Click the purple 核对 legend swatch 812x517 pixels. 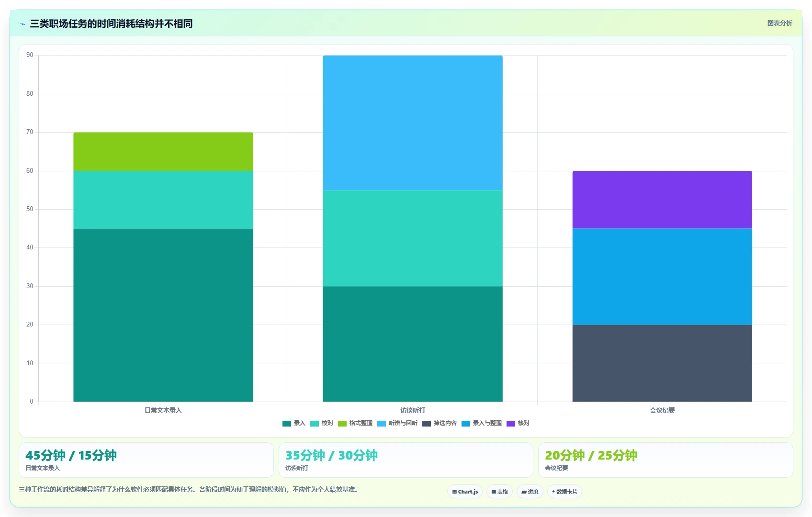(511, 423)
